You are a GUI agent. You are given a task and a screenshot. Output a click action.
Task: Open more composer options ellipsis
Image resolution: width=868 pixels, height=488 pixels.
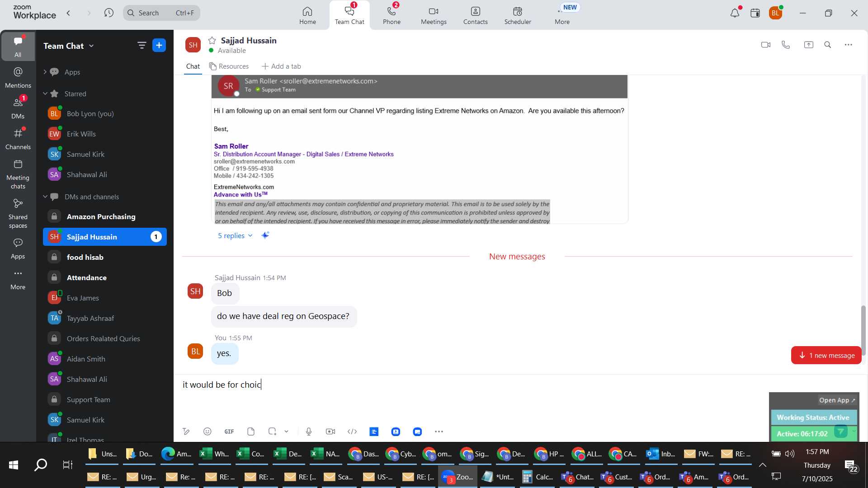tap(439, 432)
